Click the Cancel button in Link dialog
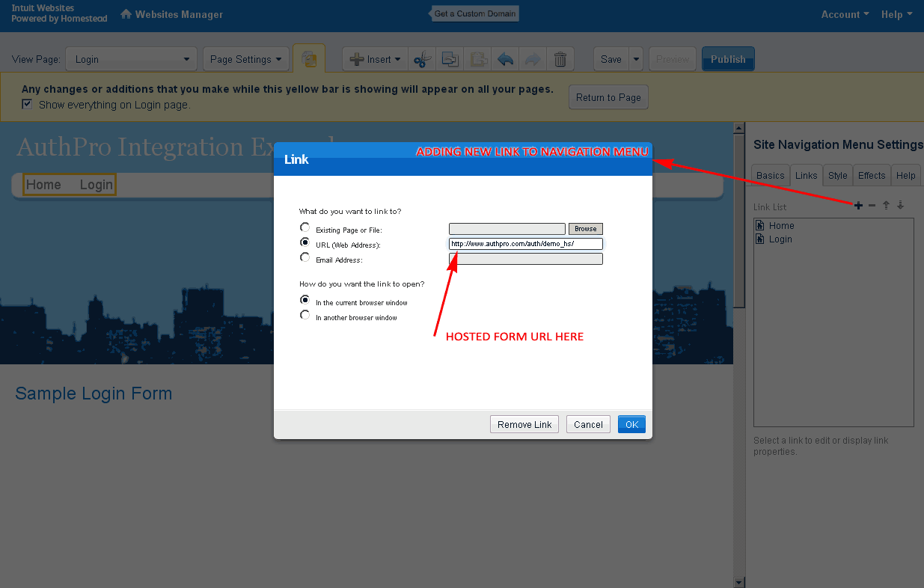Image resolution: width=924 pixels, height=588 pixels. (x=588, y=424)
